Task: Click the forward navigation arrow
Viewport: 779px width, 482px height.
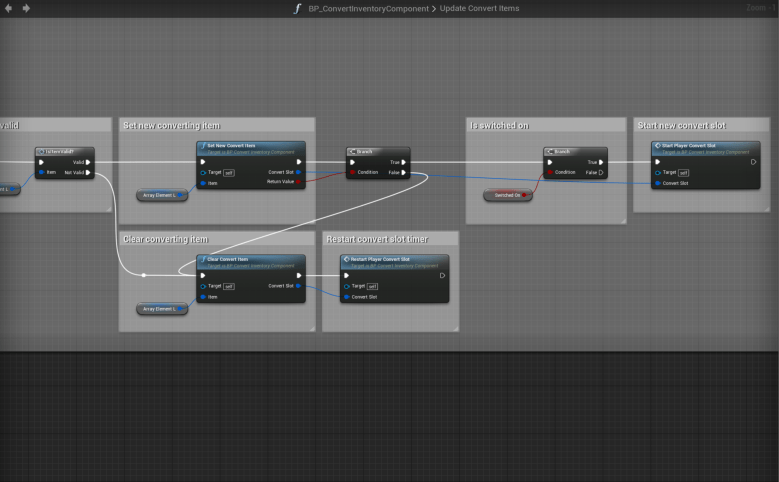Action: [x=26, y=8]
